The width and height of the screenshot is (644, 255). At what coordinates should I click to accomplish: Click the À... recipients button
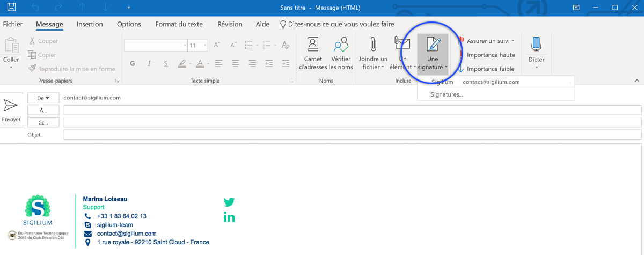(43, 110)
